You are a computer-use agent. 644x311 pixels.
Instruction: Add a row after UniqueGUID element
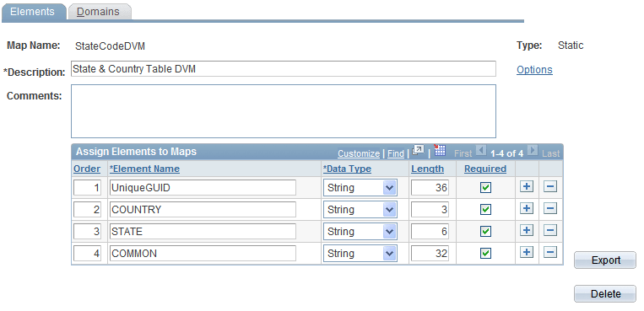coord(527,186)
